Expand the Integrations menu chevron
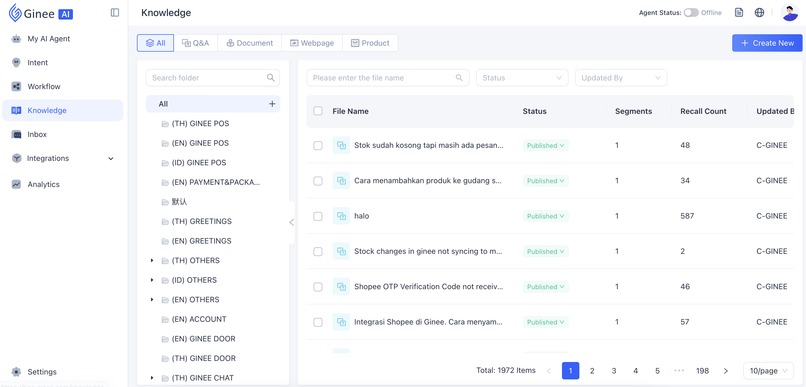This screenshot has width=806, height=387. tap(111, 159)
